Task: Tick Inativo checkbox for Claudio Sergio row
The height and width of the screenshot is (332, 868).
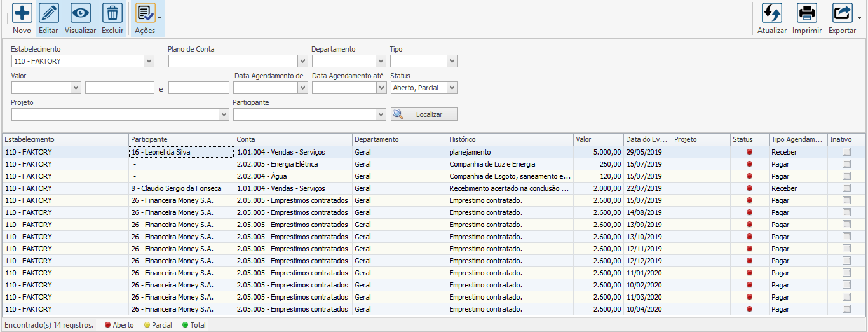Action: 846,188
